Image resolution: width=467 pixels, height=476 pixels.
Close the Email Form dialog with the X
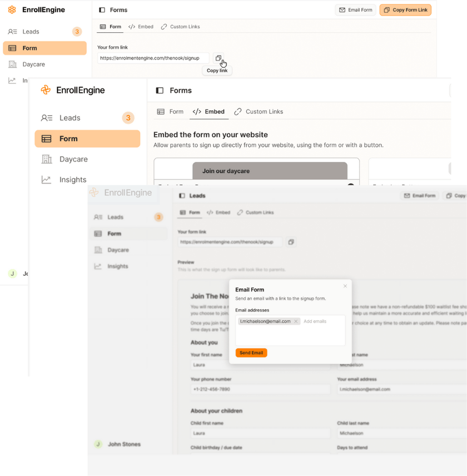pos(345,286)
